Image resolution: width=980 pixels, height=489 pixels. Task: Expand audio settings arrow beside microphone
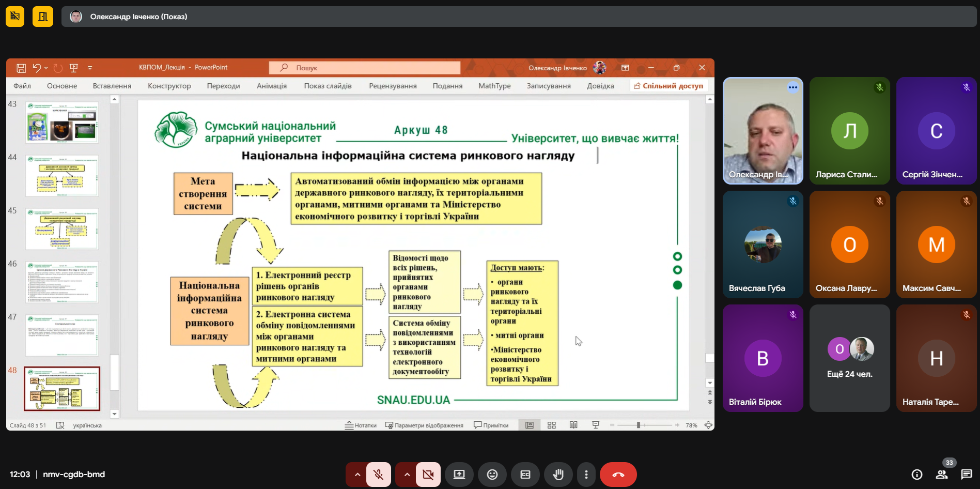(x=357, y=475)
